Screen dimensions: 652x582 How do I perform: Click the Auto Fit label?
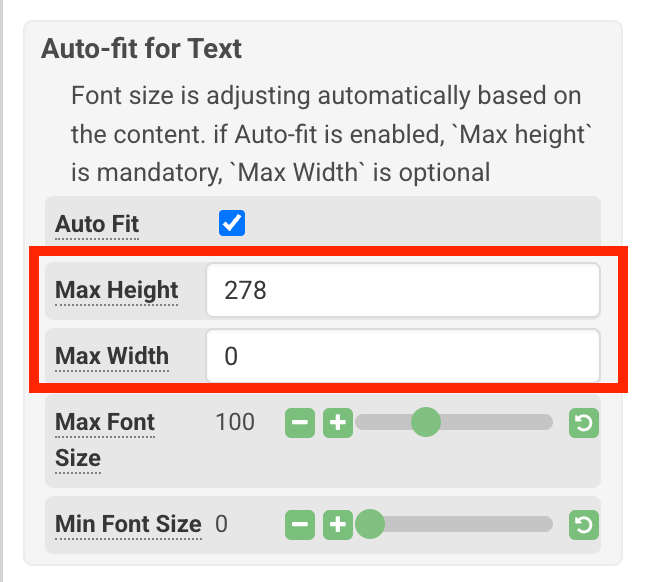[x=97, y=224]
